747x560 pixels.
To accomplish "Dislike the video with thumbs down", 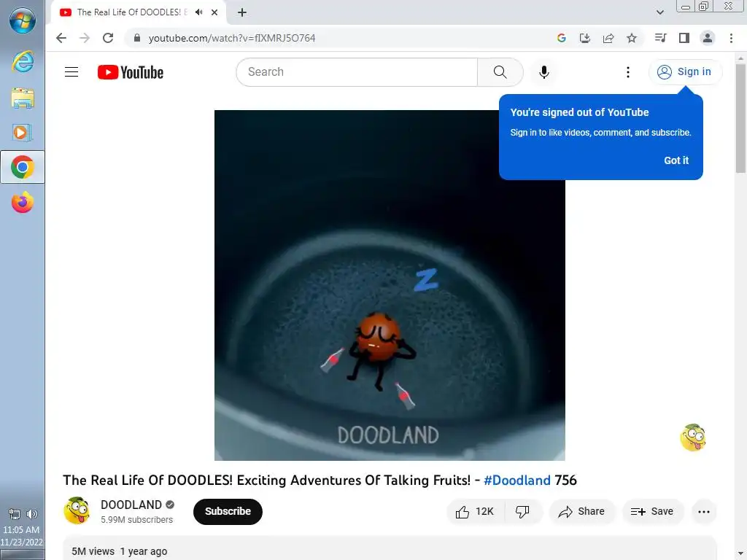I will pos(522,511).
